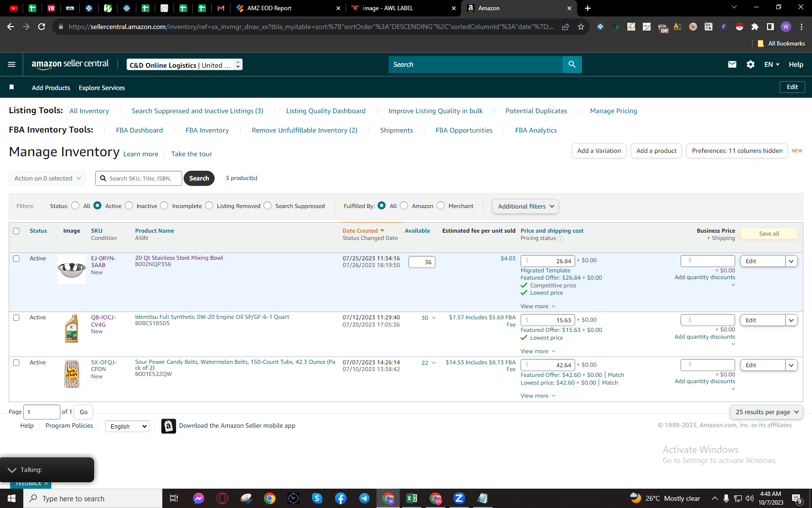Click the Search SKU, Title, ISBN field
Image resolution: width=812 pixels, height=508 pixels.
point(139,178)
